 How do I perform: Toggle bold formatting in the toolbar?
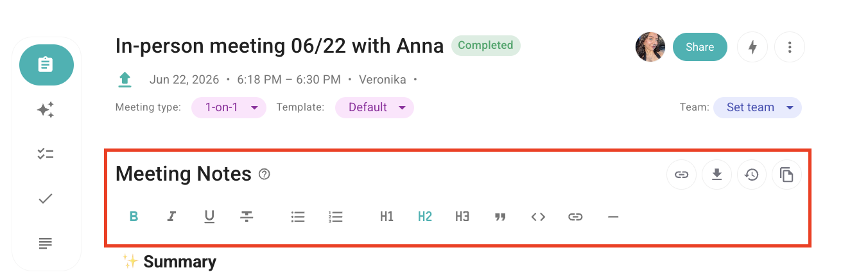click(134, 217)
